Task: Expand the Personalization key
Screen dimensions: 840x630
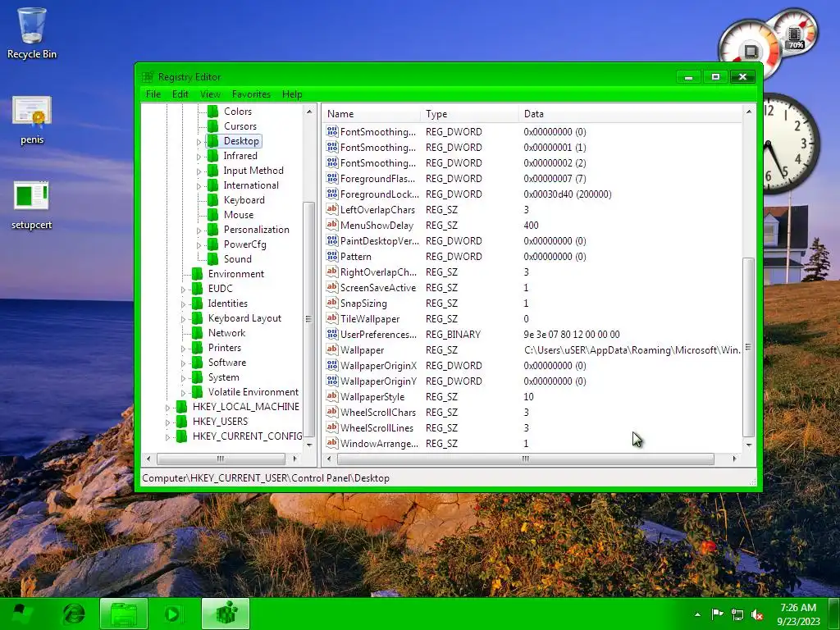Action: pyautogui.click(x=199, y=231)
